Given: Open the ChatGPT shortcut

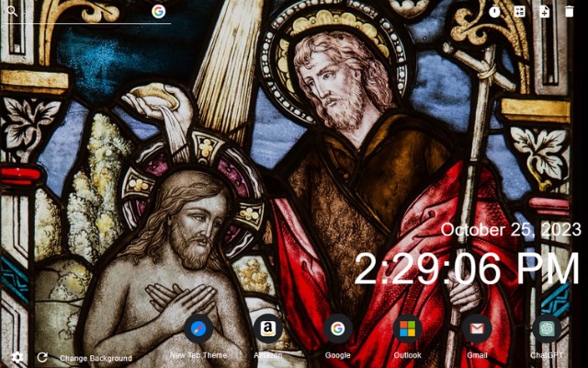Looking at the screenshot, I should [x=547, y=329].
